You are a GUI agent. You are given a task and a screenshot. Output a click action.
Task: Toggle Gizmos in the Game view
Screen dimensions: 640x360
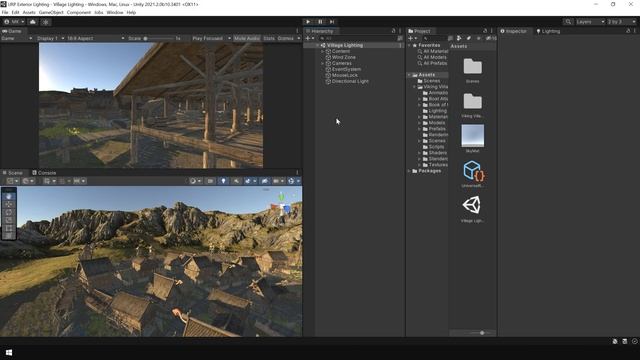click(x=286, y=38)
